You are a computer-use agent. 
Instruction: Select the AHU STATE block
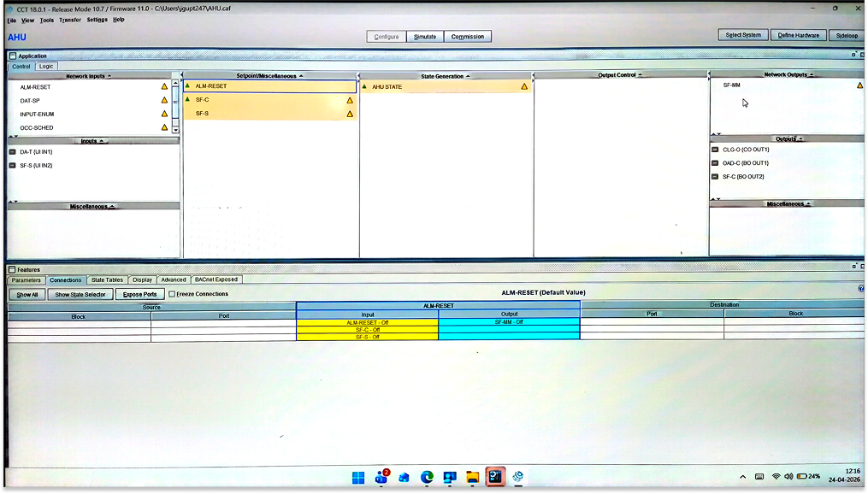446,87
